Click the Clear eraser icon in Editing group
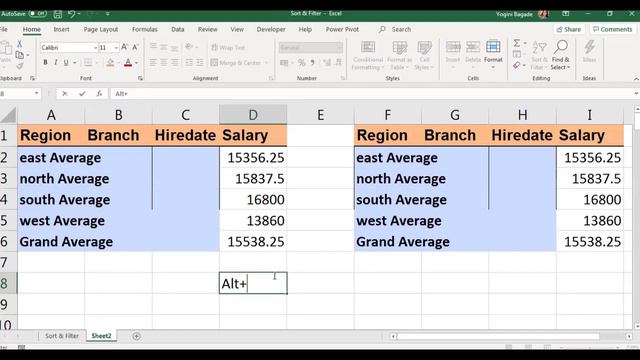 (517, 65)
